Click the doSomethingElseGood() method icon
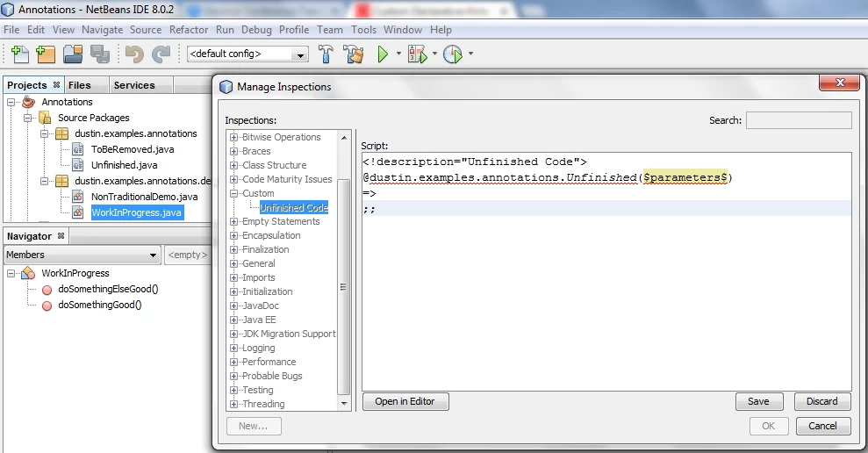Screen dimensions: 868x453 (47, 290)
